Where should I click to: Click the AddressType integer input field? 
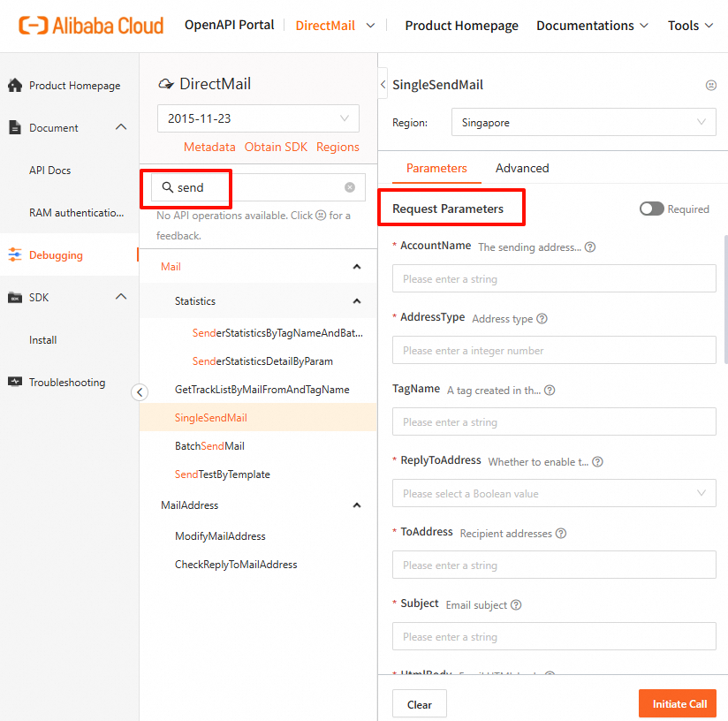(554, 350)
